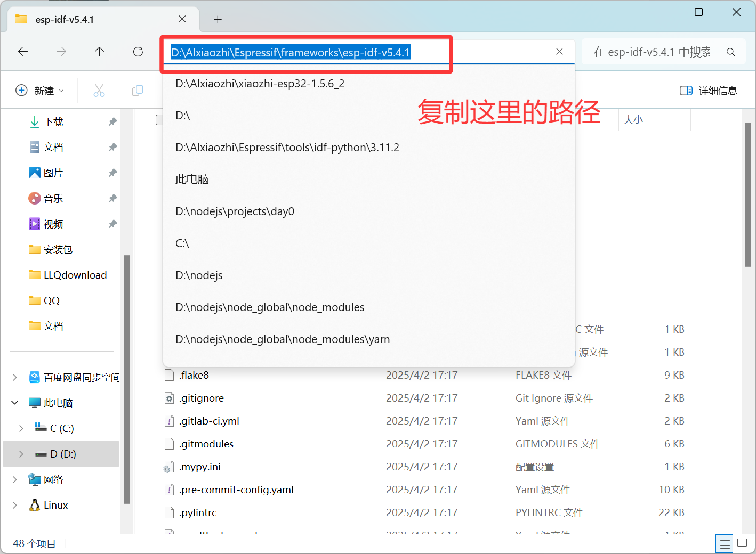Choose the idf-python\3.11.2 path suggestion
This screenshot has height=554, width=756.
pyautogui.click(x=369, y=148)
